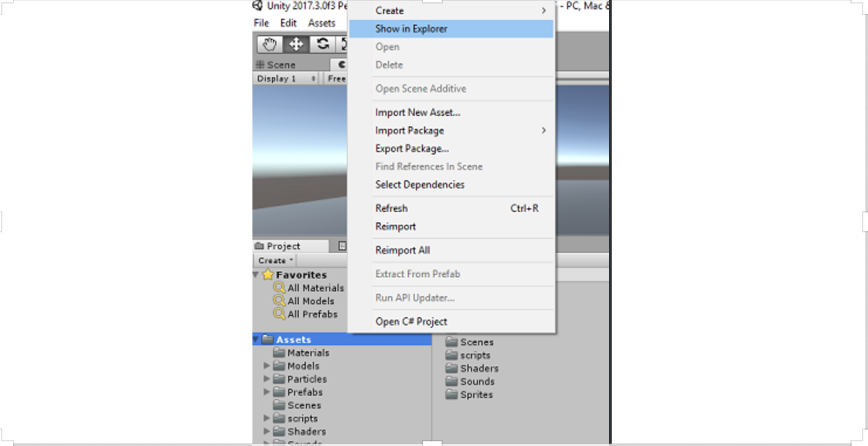Open the Assets menu
This screenshot has width=868, height=446.
click(322, 23)
